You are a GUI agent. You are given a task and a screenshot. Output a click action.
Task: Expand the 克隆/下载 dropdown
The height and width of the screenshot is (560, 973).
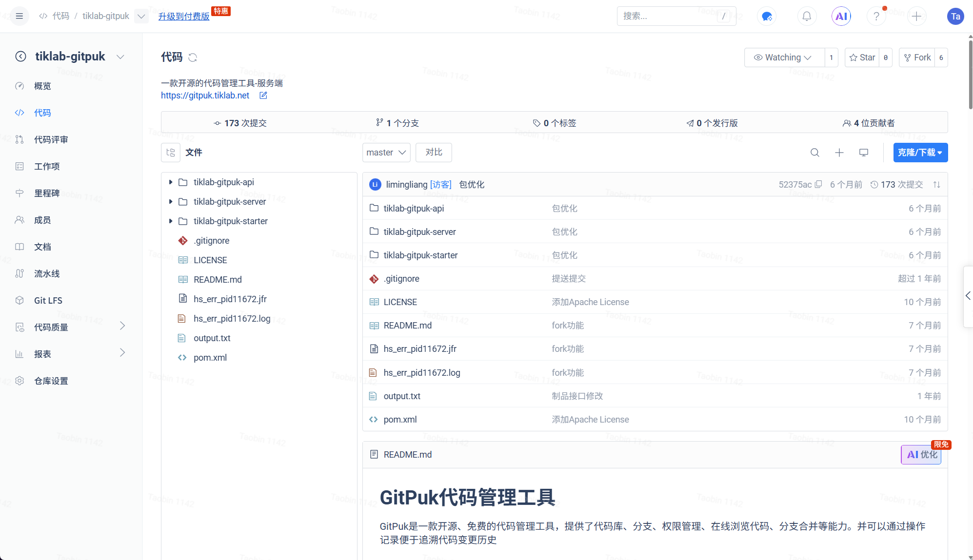(920, 153)
